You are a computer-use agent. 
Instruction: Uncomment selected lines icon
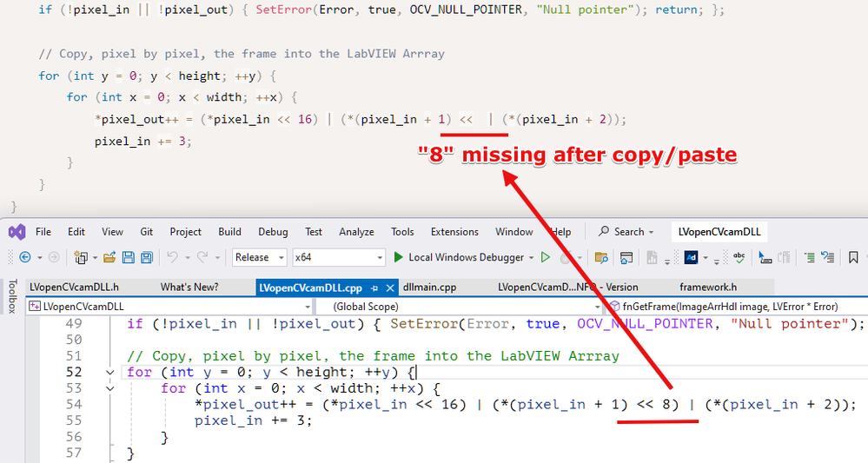coord(827,257)
